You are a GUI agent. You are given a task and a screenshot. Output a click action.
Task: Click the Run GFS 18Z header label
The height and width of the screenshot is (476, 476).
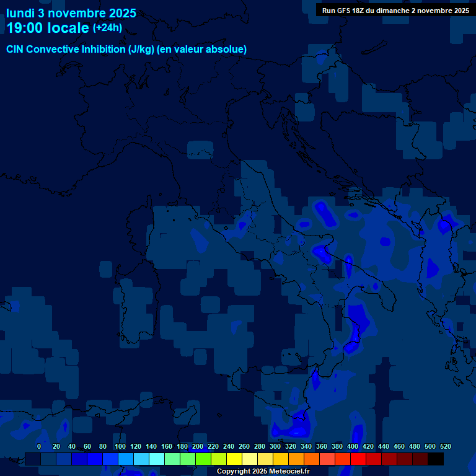[x=395, y=10]
